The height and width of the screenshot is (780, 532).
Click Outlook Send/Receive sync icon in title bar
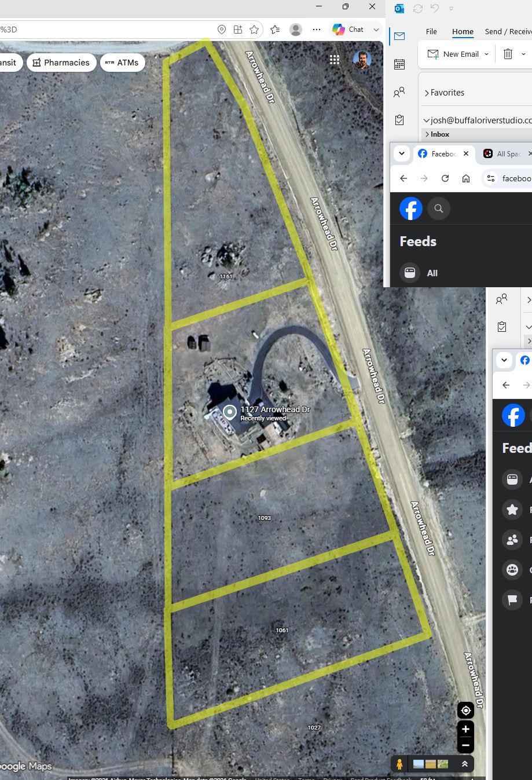pos(418,9)
